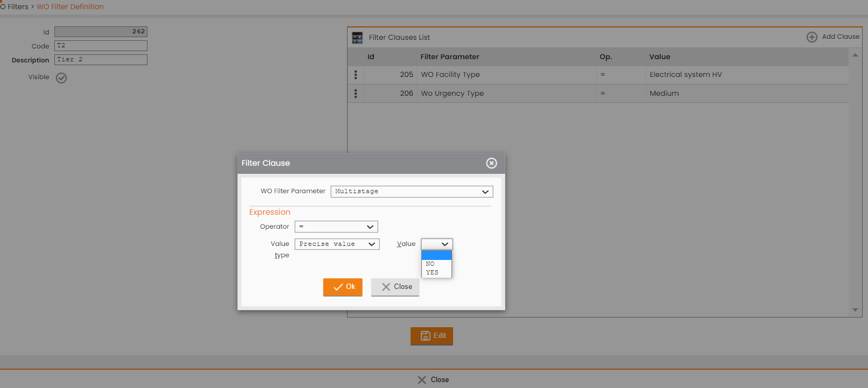Click the Code input field
868x388 pixels.
coord(101,46)
